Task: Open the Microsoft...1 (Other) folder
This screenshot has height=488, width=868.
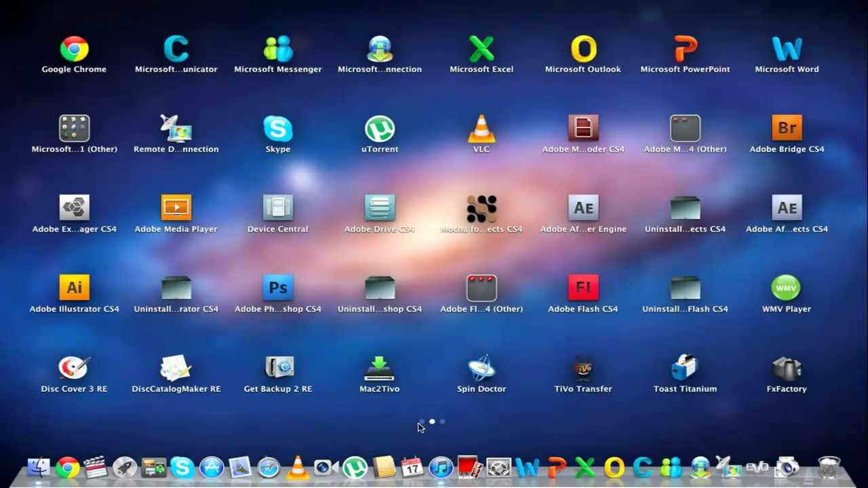Action: click(x=74, y=128)
